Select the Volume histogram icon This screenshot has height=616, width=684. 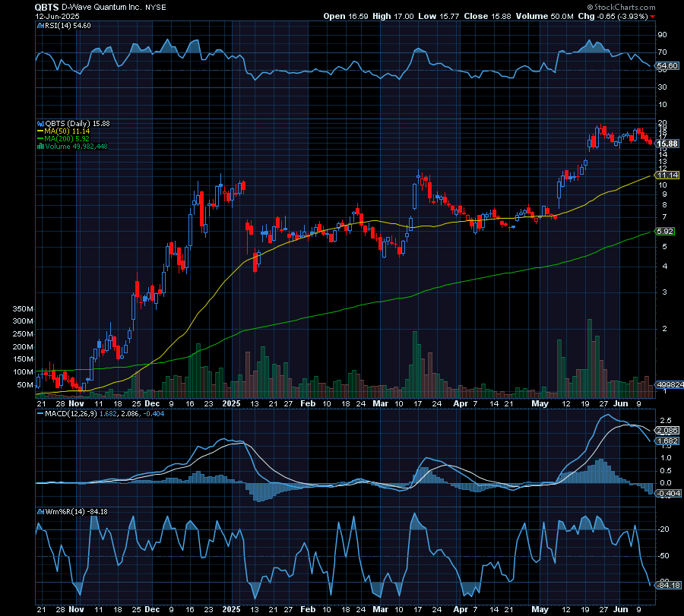pyautogui.click(x=40, y=146)
